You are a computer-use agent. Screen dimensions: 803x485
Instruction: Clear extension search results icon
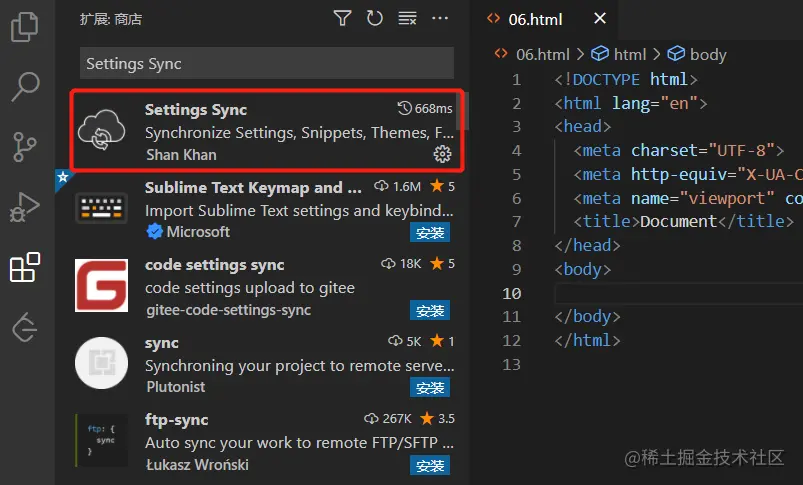coord(407,18)
